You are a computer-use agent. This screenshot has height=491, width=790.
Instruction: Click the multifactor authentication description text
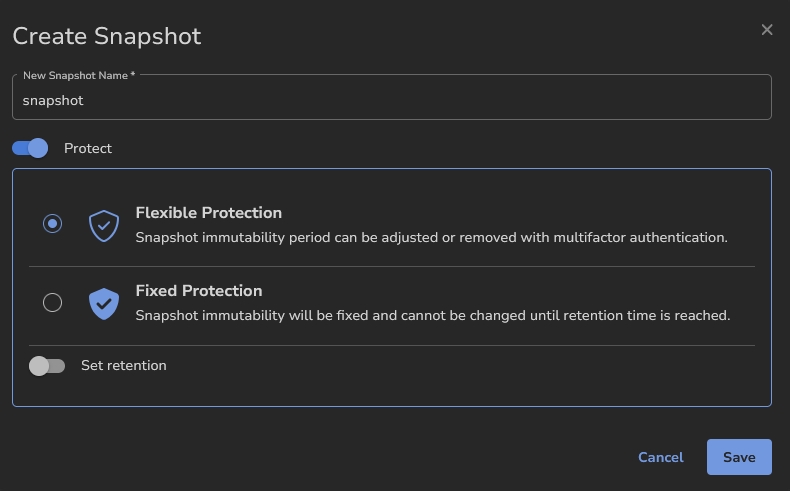click(431, 237)
